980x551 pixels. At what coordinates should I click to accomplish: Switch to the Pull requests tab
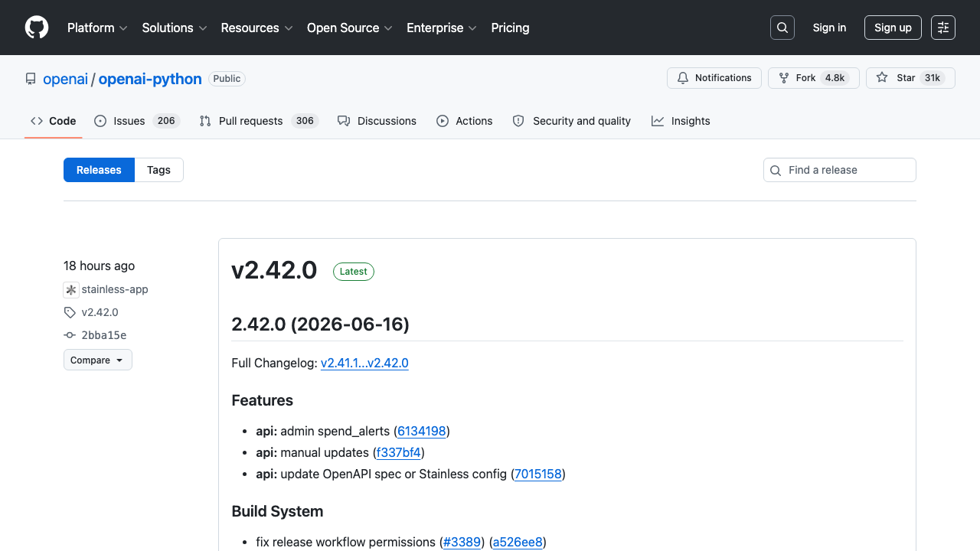[259, 121]
